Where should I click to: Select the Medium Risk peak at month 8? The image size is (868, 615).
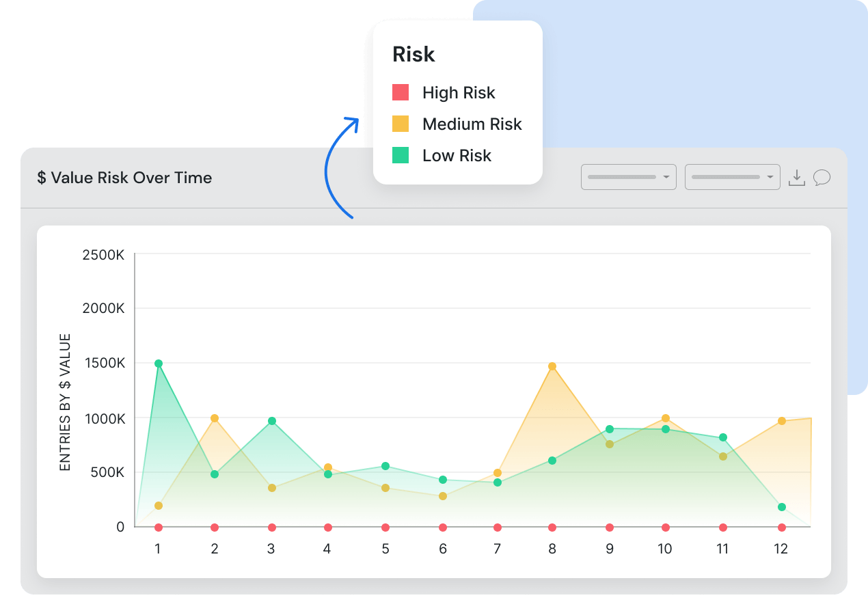click(x=552, y=367)
